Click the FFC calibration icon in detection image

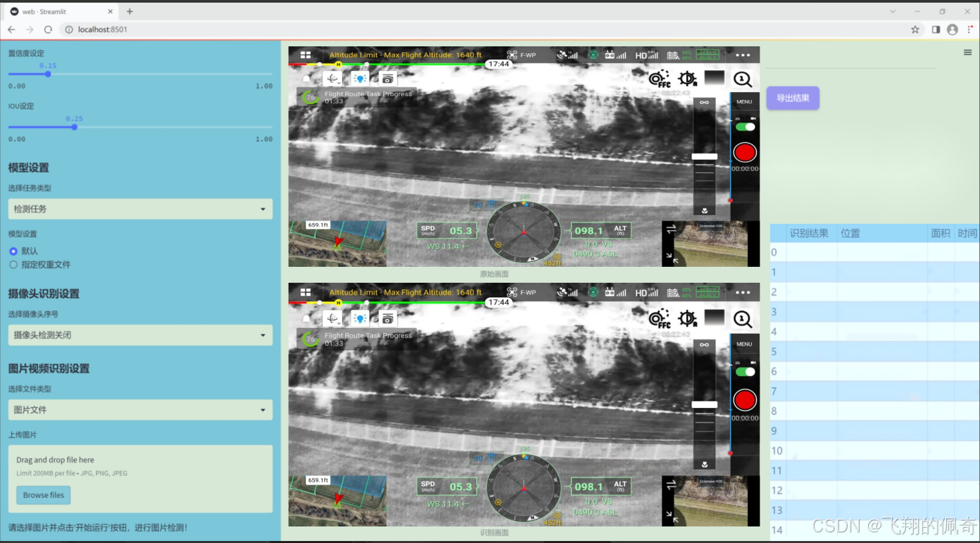659,319
